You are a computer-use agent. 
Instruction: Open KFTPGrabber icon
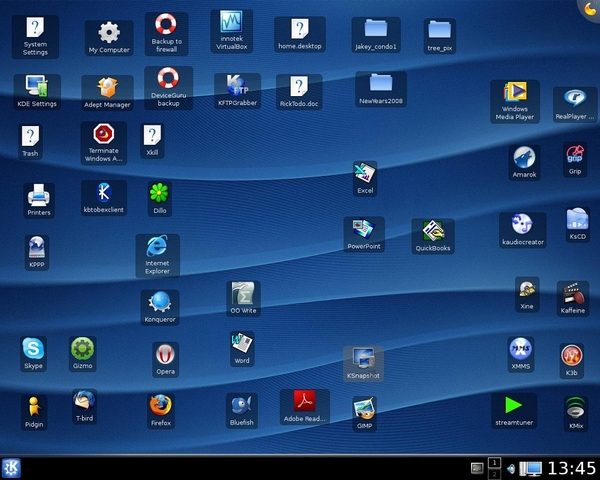(x=238, y=91)
